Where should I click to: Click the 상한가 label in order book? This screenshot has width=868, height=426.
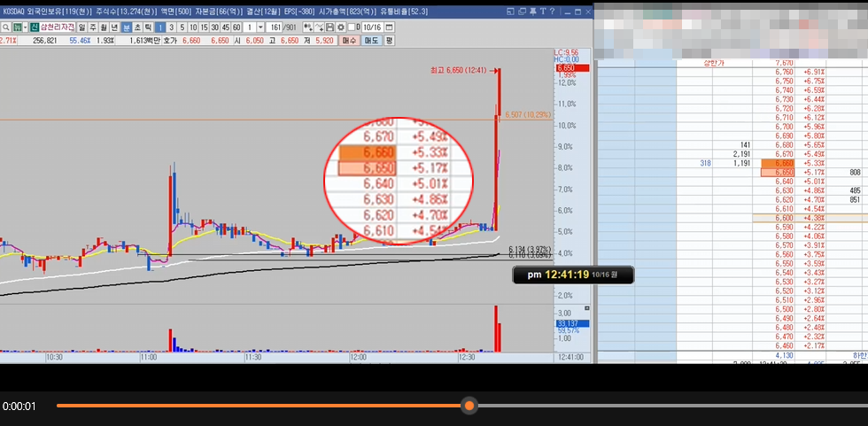click(714, 63)
